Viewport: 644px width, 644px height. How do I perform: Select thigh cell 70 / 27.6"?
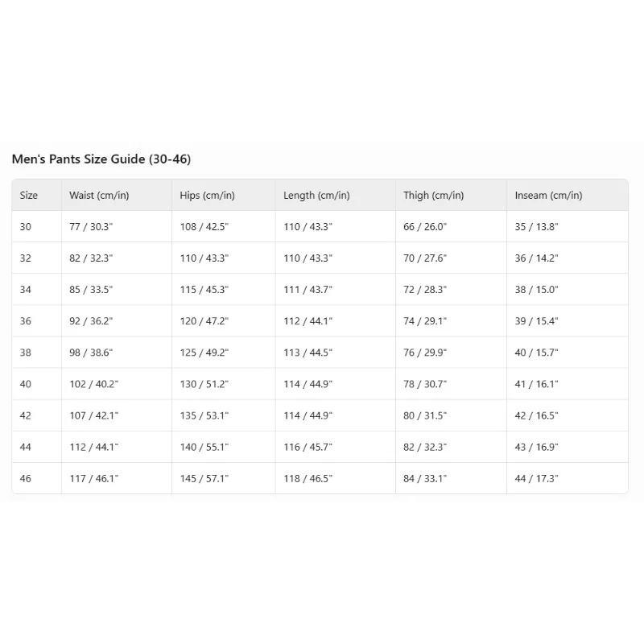pyautogui.click(x=425, y=258)
